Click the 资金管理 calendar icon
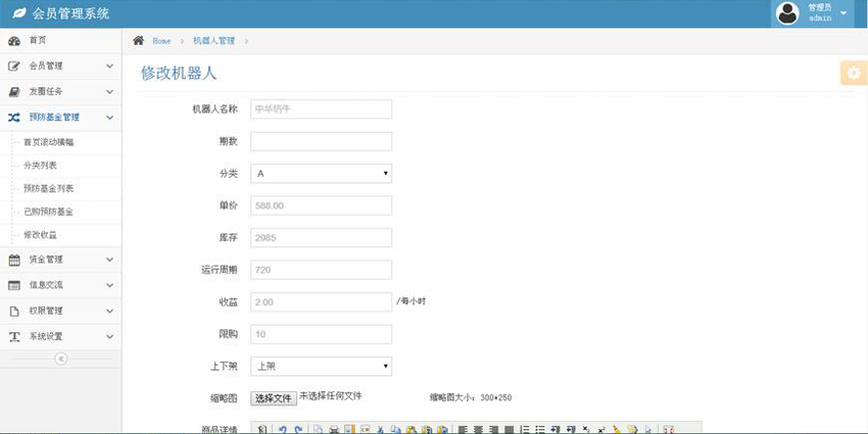Viewport: 868px width, 434px height. 15,260
